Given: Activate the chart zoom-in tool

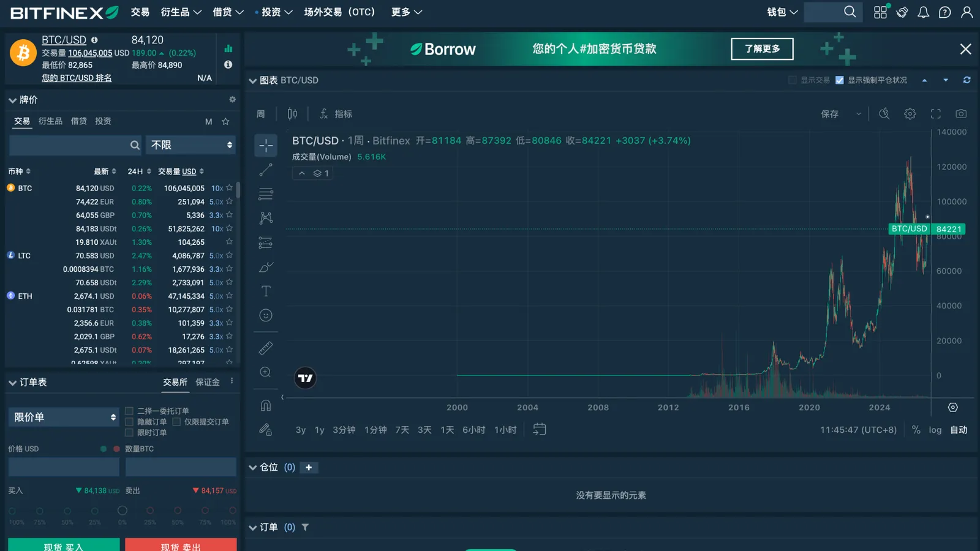Looking at the screenshot, I should (266, 372).
